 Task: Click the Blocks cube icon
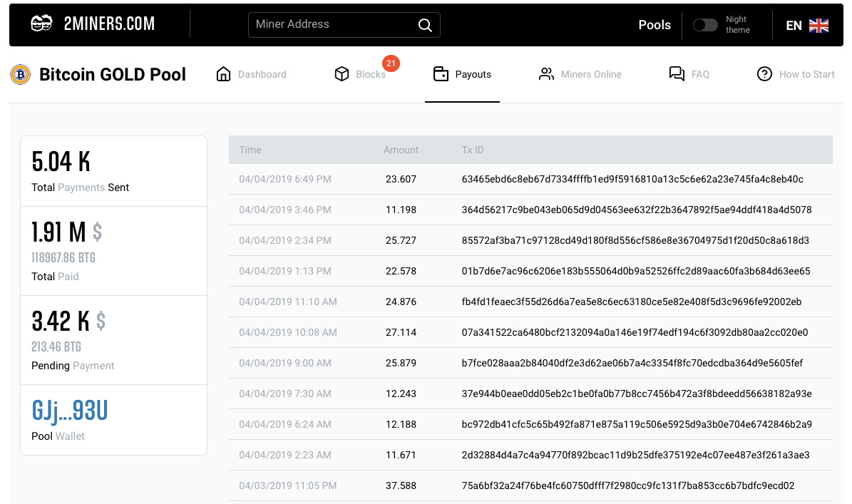pyautogui.click(x=342, y=74)
